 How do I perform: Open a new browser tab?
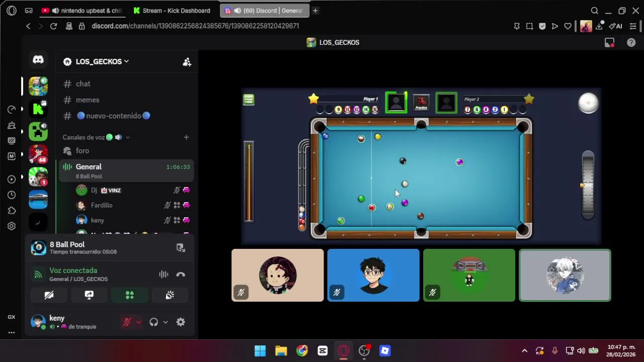tap(315, 11)
